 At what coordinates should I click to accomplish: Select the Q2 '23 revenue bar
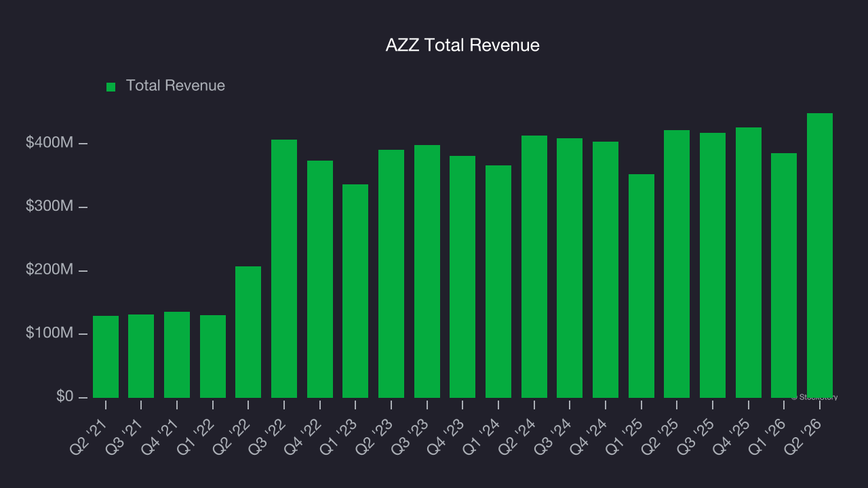(391, 274)
